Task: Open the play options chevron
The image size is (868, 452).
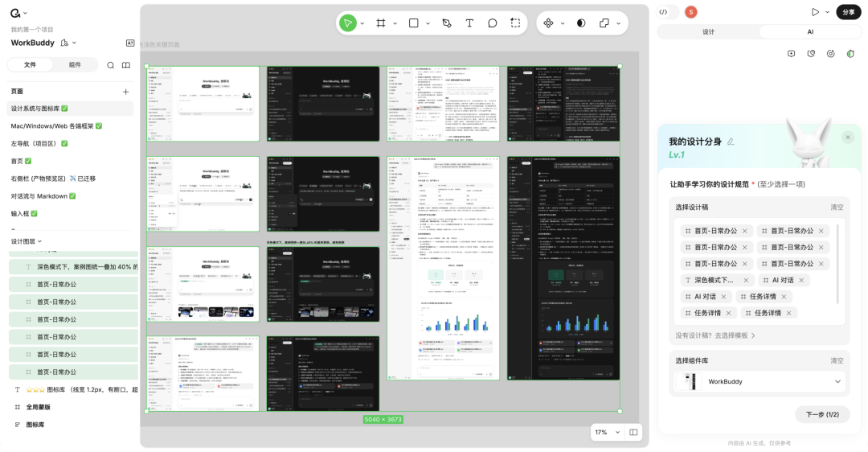Action: (x=828, y=12)
